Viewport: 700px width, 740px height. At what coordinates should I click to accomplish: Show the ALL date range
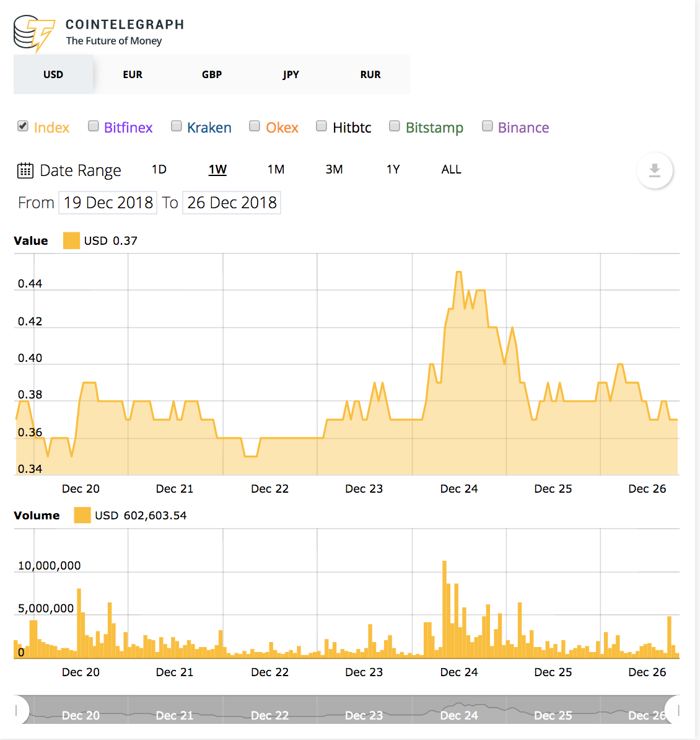(x=452, y=169)
